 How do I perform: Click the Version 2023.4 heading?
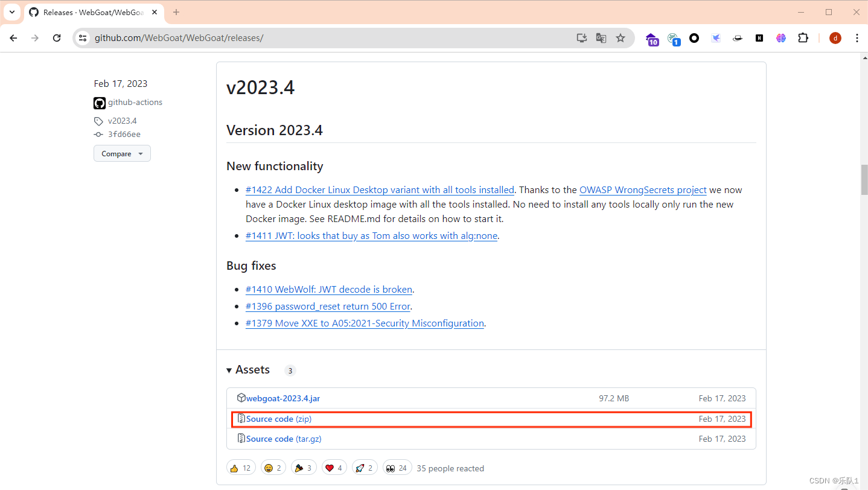click(275, 130)
